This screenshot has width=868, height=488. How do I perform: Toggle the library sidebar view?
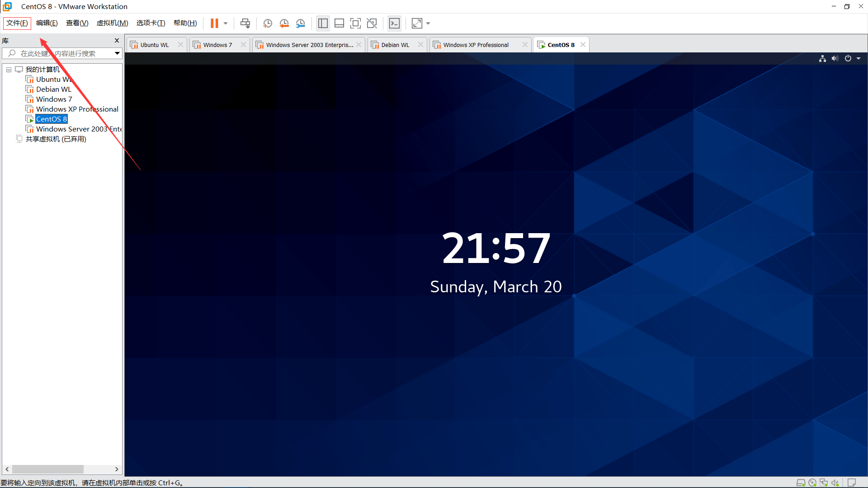(x=323, y=23)
